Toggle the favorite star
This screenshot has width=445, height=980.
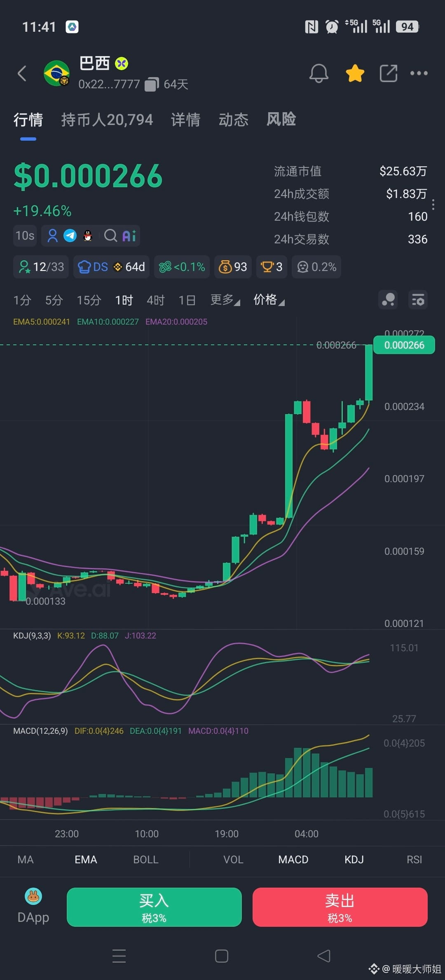click(x=355, y=73)
